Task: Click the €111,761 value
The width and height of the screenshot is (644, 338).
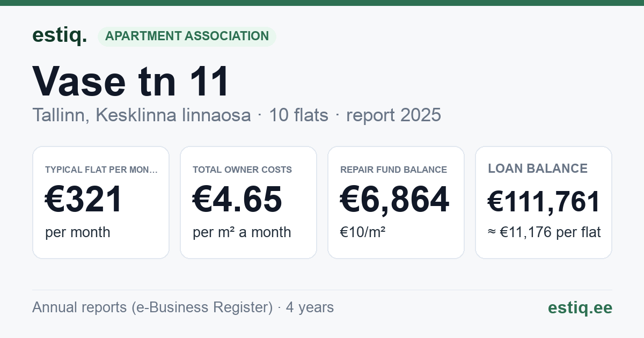Action: click(544, 202)
